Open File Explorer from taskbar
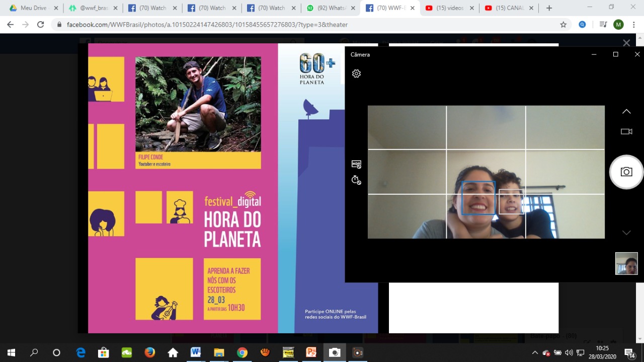Viewport: 644px width, 362px height. tap(219, 352)
